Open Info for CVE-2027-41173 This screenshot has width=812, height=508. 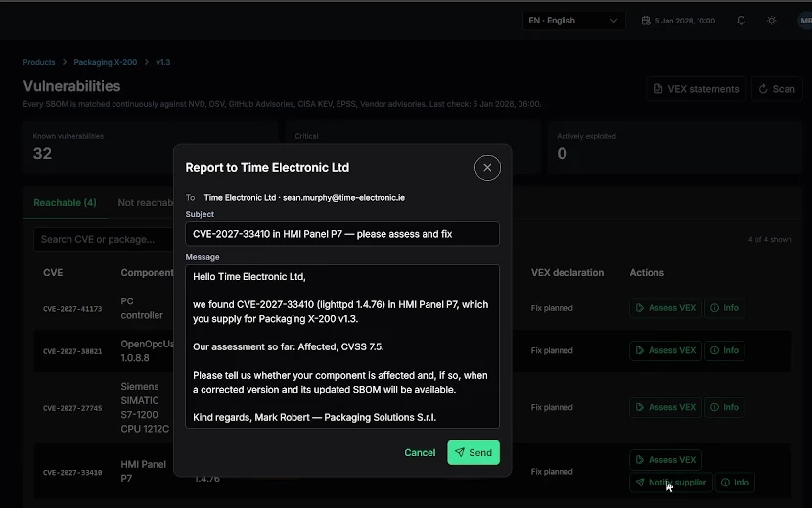(725, 308)
